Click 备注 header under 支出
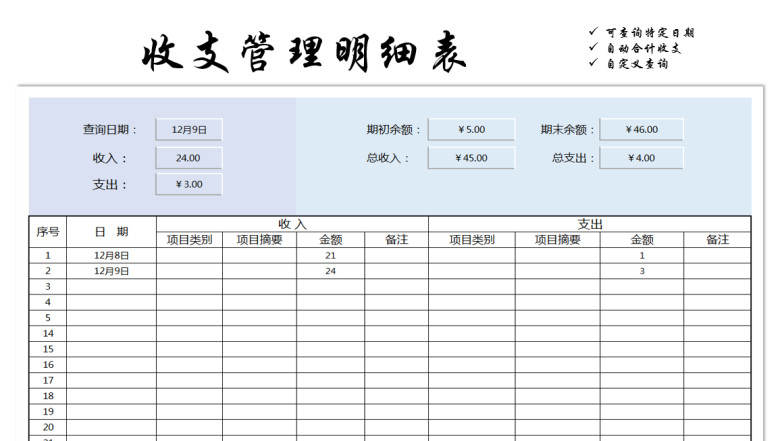The width and height of the screenshot is (780, 441). click(717, 240)
